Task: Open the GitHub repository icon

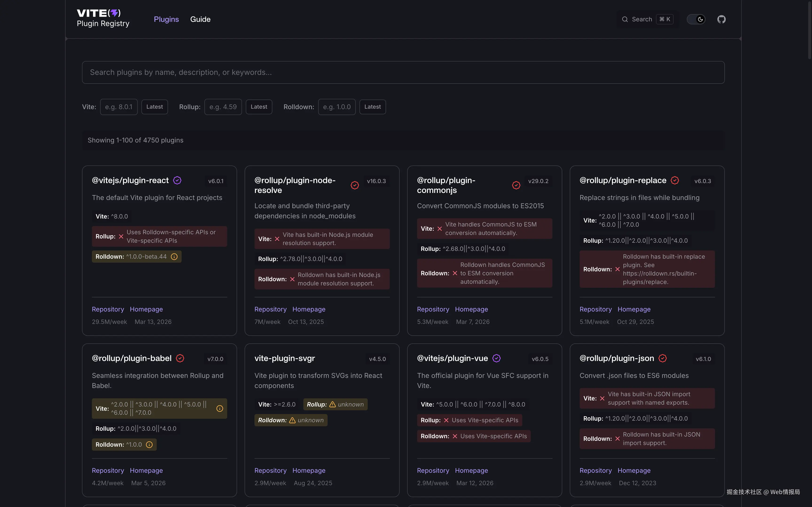Action: (x=721, y=19)
